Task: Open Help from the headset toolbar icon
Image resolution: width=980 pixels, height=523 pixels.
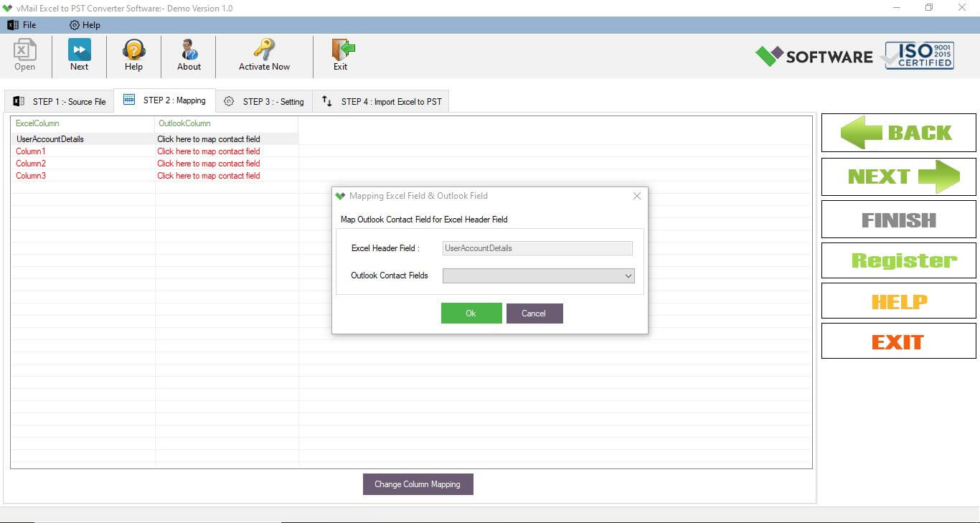Action: 133,55
